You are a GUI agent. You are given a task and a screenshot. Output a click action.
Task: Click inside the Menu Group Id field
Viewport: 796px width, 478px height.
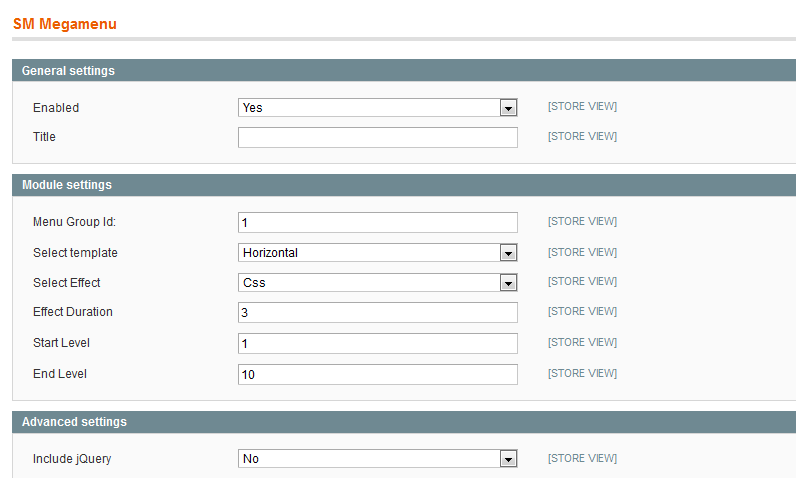(x=377, y=222)
